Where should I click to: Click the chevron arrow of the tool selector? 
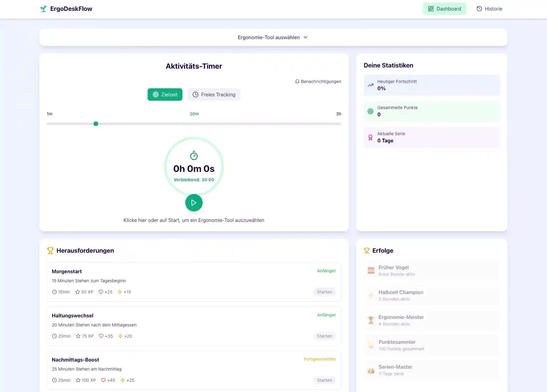coord(306,38)
